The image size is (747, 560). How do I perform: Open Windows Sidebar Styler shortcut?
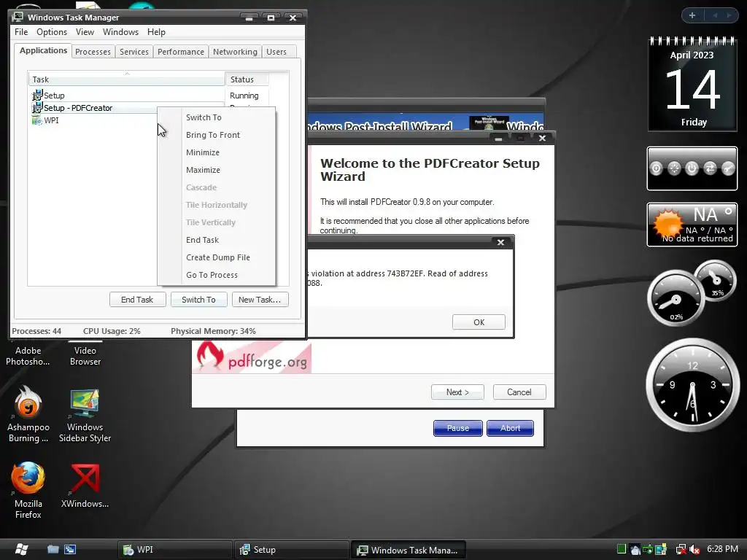tap(85, 415)
